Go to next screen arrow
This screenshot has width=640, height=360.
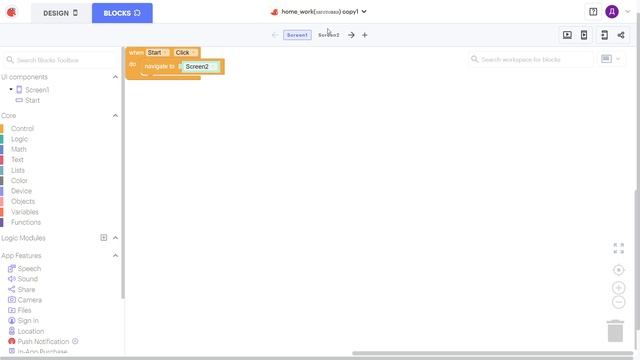pos(351,35)
